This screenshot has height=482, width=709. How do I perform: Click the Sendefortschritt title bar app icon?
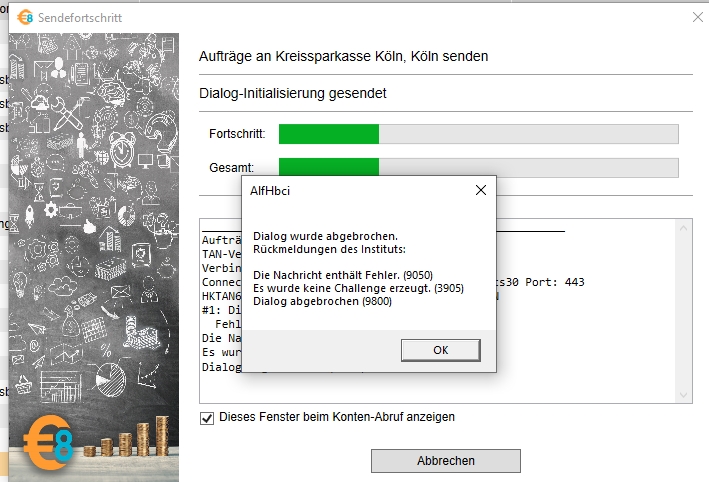pos(25,18)
